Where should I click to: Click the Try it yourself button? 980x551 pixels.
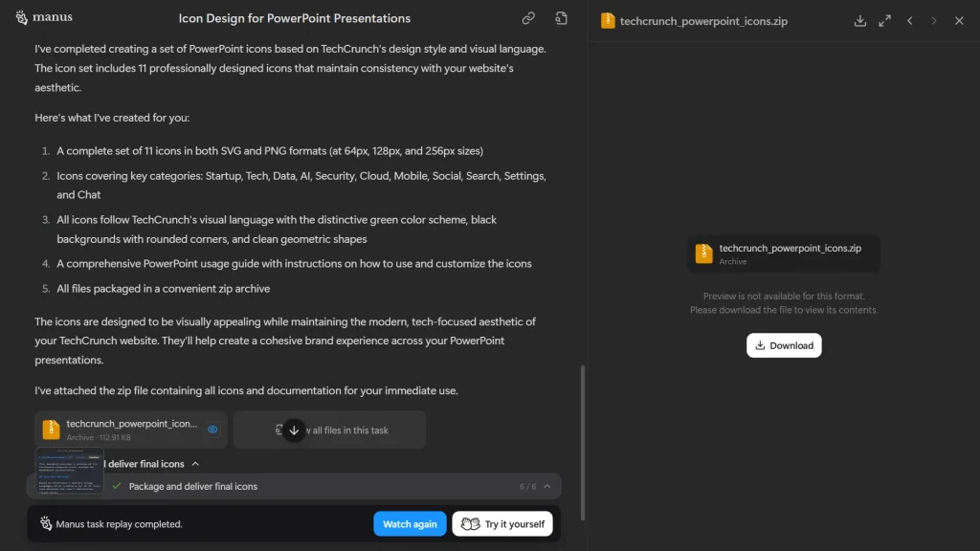502,523
